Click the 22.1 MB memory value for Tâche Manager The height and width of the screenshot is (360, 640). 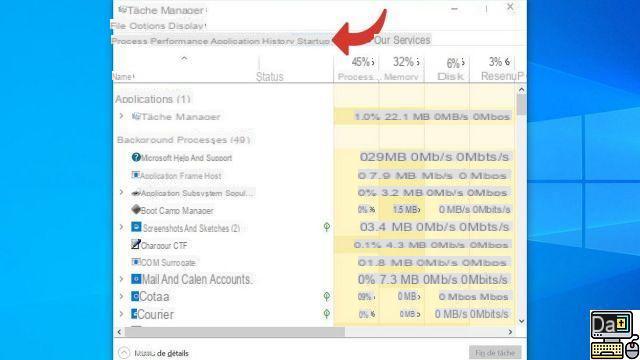(407, 117)
